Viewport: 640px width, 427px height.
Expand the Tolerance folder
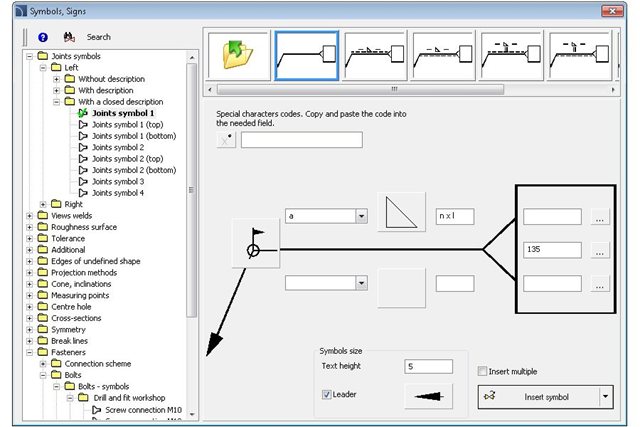(29, 238)
